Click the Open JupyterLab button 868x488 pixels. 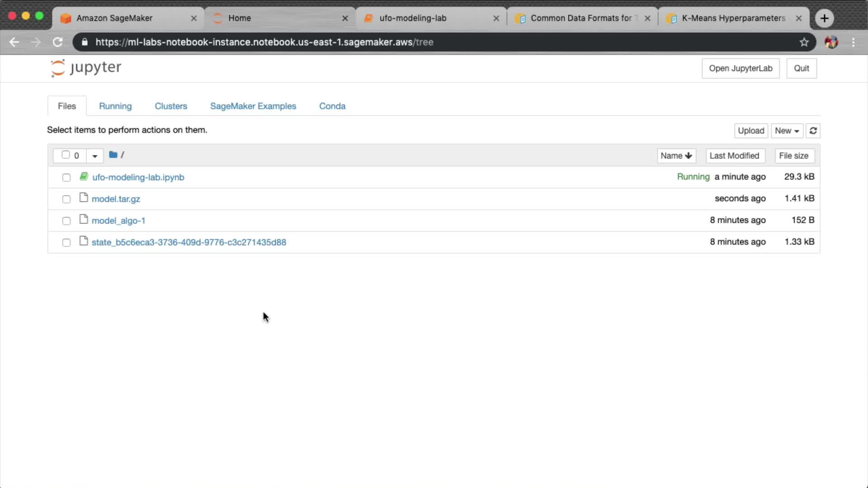[x=740, y=68]
